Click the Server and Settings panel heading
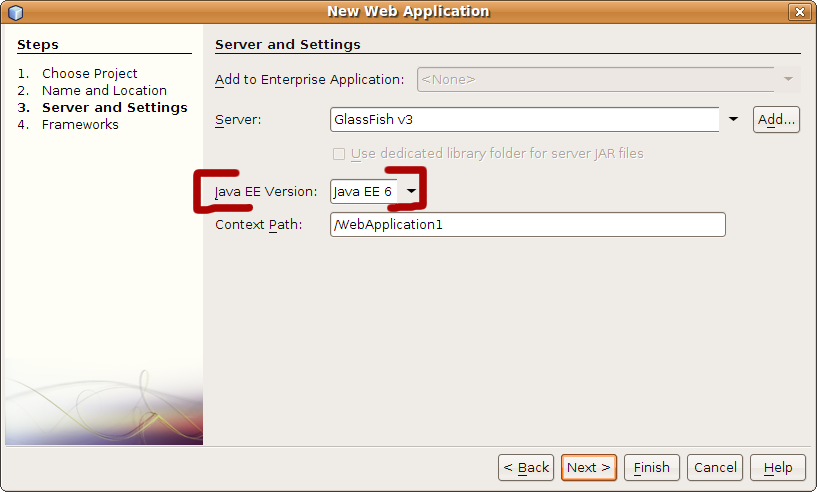The height and width of the screenshot is (492, 817). [x=288, y=44]
